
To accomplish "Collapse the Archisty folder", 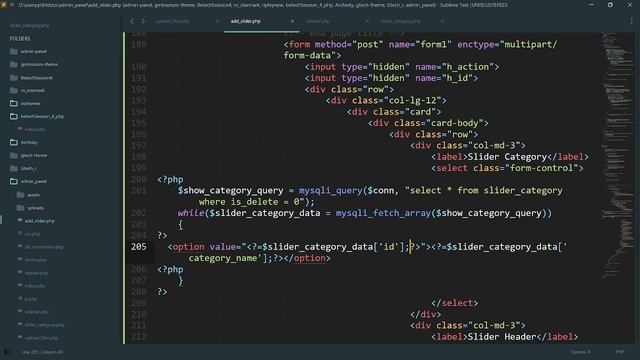I will [13, 142].
